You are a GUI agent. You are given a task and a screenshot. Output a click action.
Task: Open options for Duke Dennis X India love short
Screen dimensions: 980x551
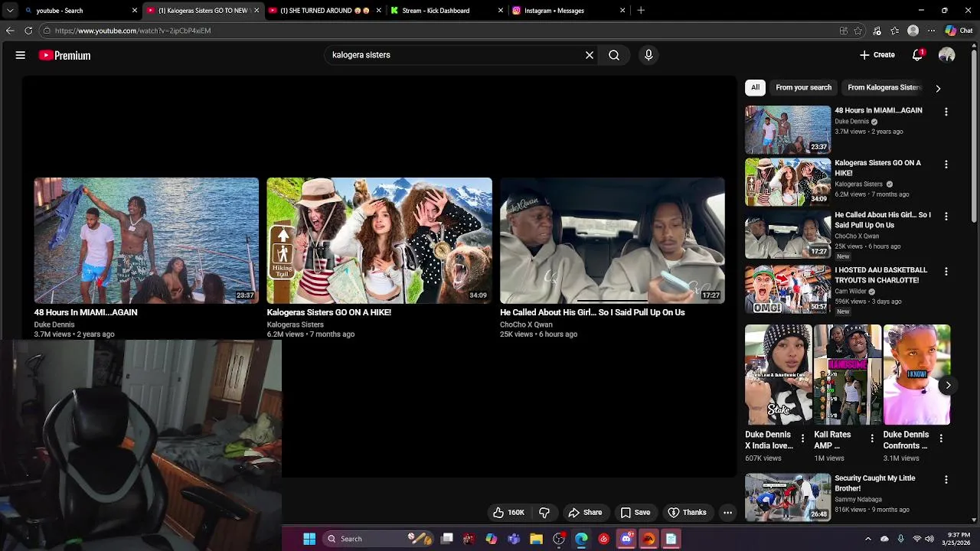pyautogui.click(x=802, y=439)
